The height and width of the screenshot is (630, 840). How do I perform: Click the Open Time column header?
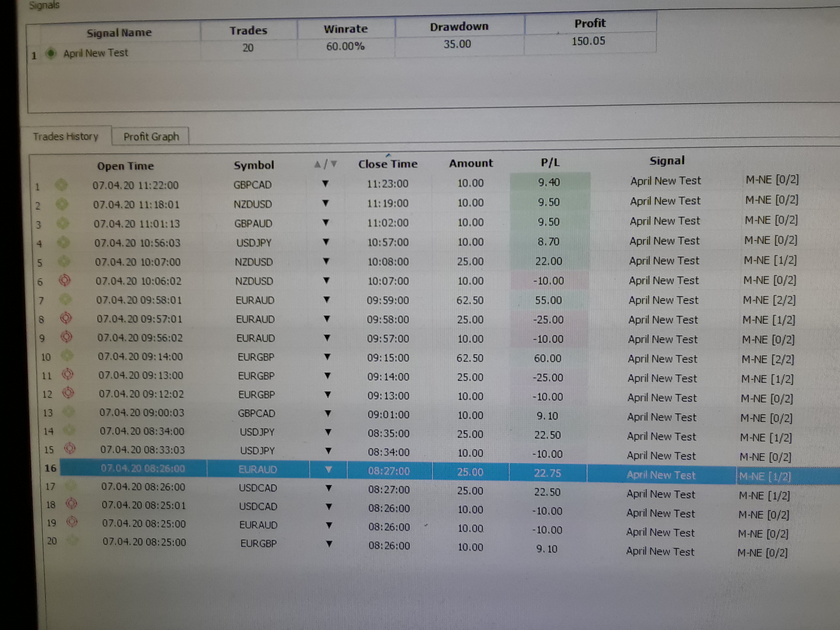point(125,166)
